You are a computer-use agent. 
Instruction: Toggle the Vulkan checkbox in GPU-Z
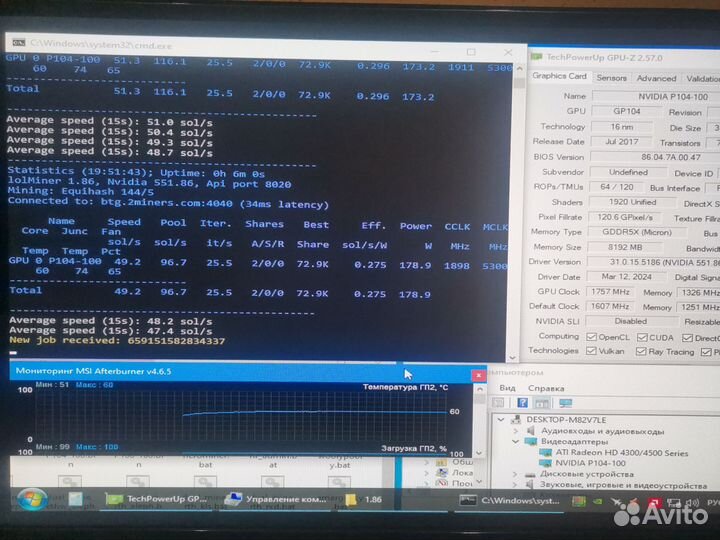tap(592, 351)
